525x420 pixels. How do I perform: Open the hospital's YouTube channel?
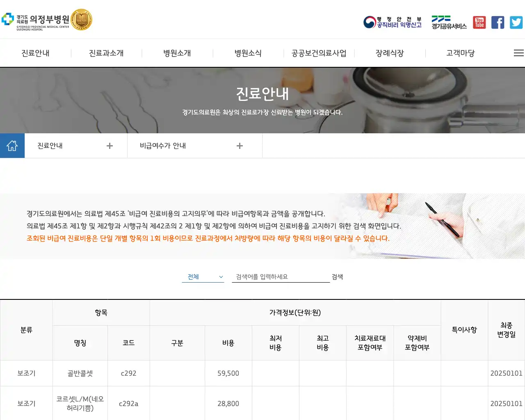479,22
